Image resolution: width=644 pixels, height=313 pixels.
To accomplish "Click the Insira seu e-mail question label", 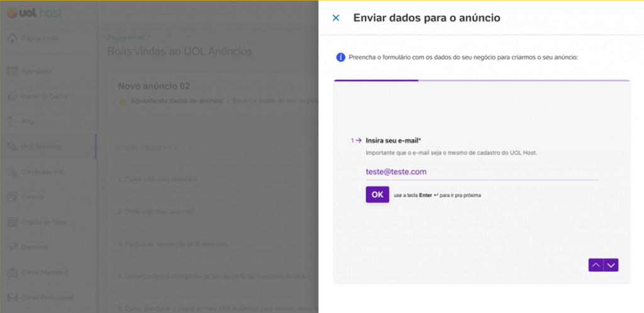I will pyautogui.click(x=393, y=140).
